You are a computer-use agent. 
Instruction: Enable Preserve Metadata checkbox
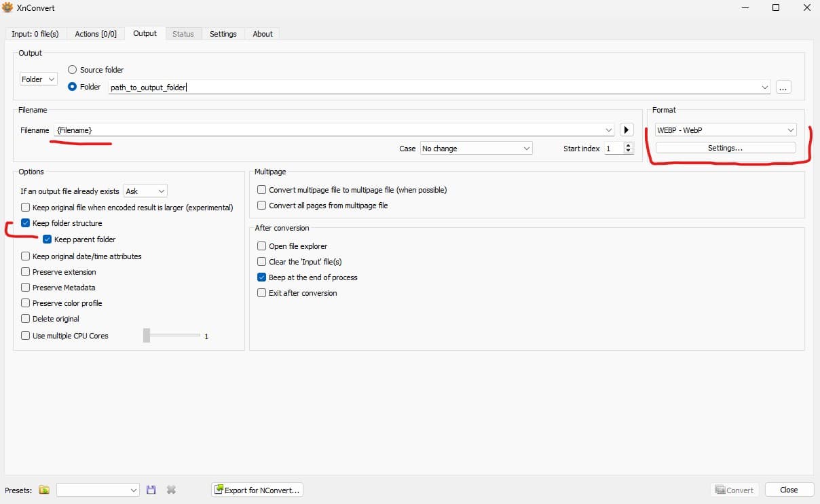pyautogui.click(x=26, y=288)
